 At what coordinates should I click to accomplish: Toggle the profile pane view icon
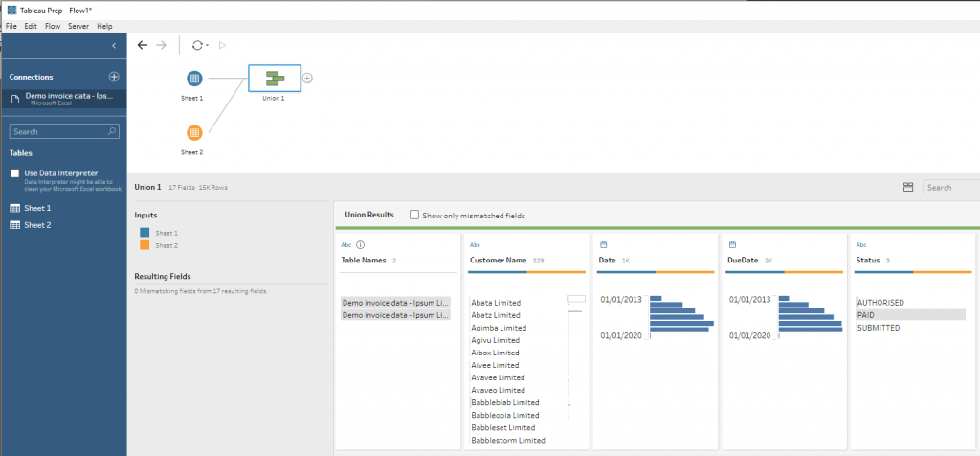pos(908,187)
